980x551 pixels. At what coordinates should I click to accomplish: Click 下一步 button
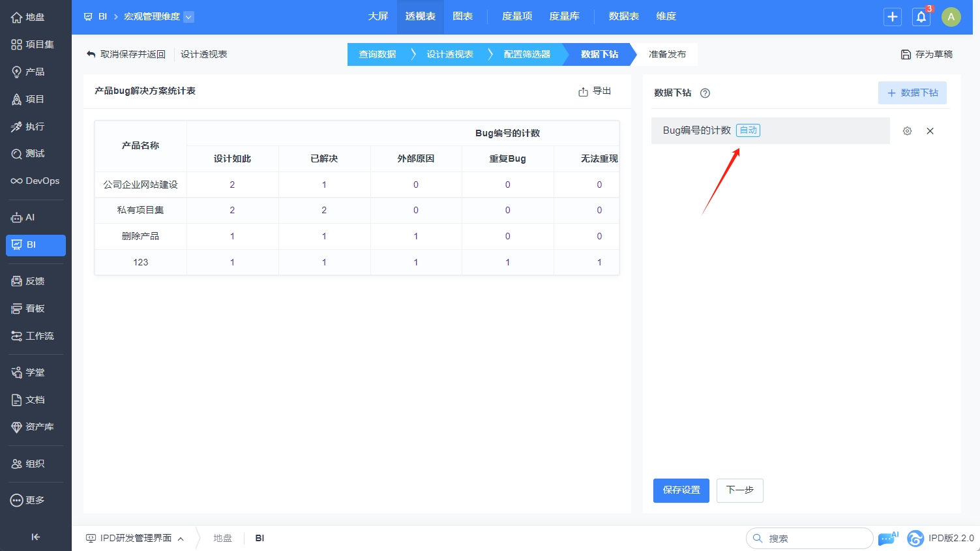click(740, 490)
